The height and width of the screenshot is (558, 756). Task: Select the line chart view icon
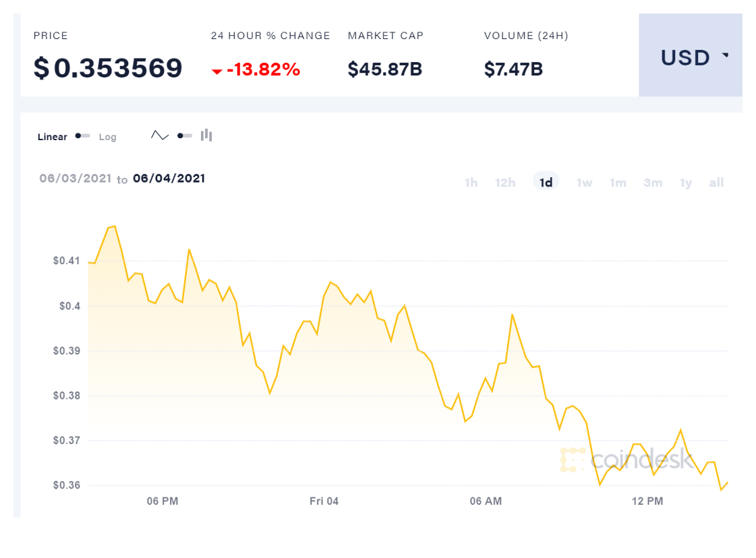[160, 135]
